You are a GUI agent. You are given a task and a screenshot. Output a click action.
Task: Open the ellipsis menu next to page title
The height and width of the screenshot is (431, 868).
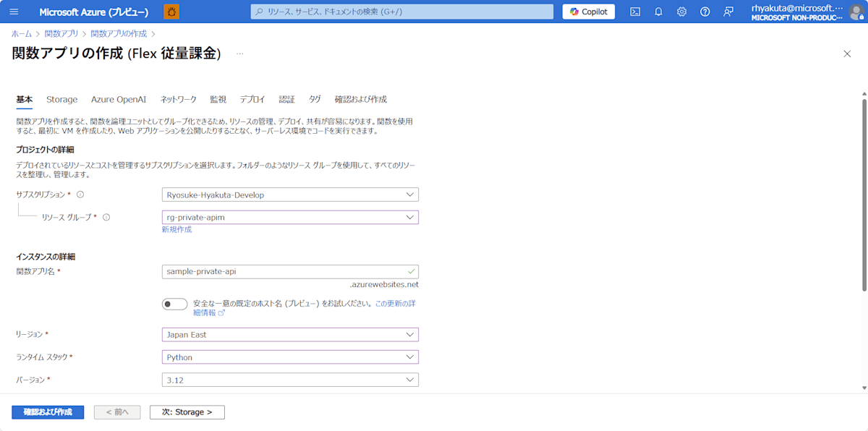click(x=240, y=54)
